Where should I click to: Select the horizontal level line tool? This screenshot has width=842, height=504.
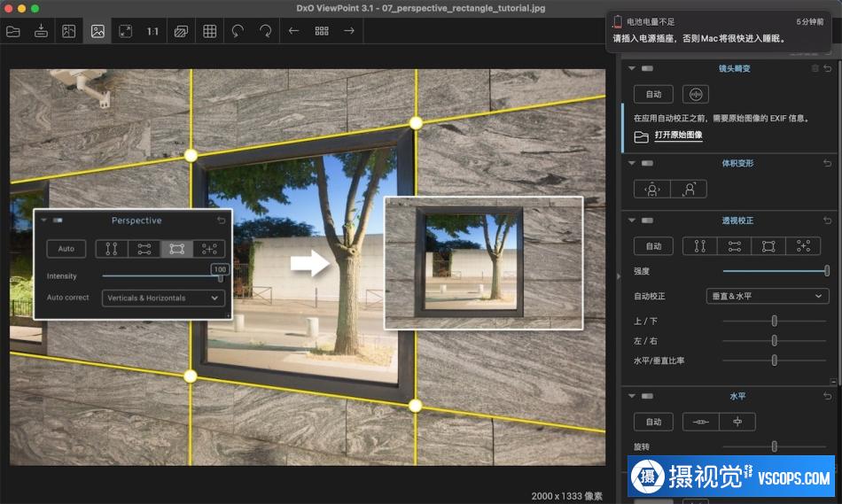[701, 422]
